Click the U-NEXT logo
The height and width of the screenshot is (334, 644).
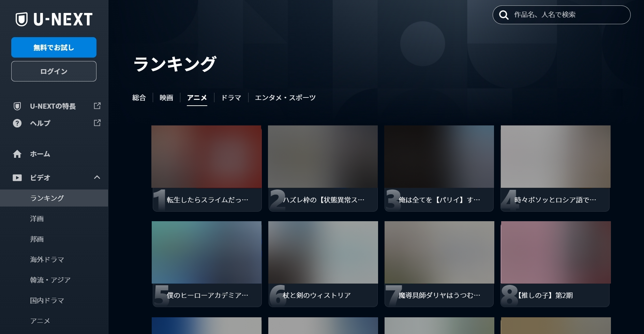(x=54, y=19)
